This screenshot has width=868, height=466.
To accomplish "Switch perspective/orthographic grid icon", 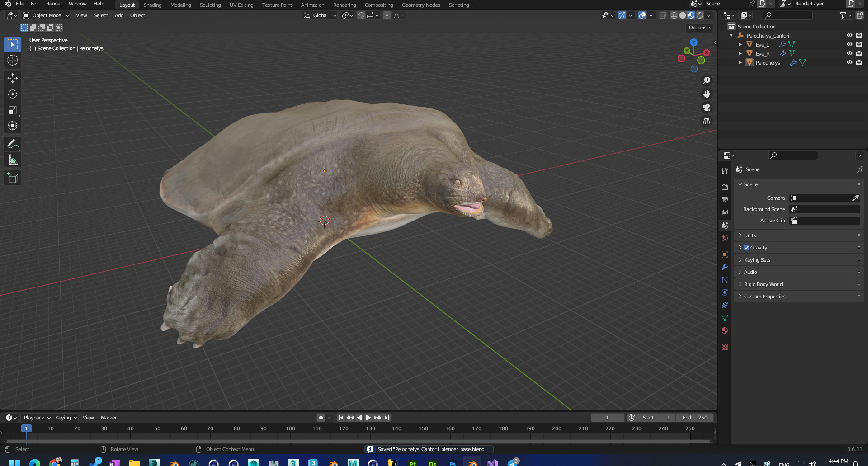I will (x=707, y=121).
